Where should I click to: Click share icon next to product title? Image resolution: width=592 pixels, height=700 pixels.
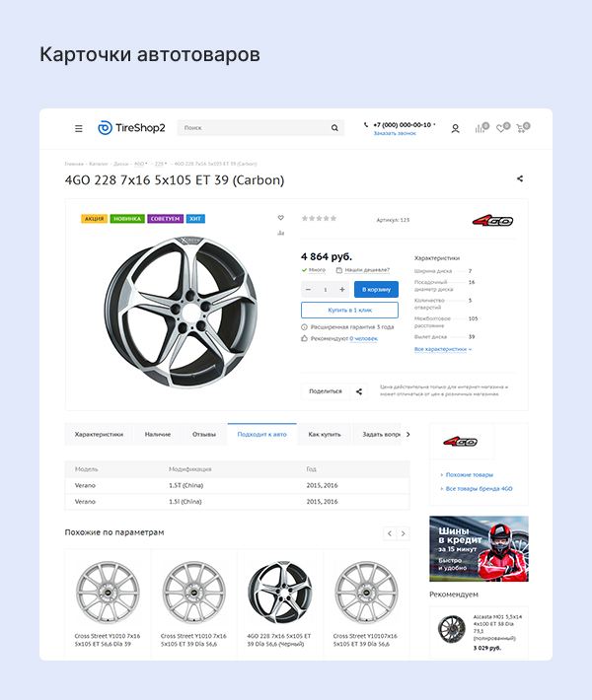(520, 179)
